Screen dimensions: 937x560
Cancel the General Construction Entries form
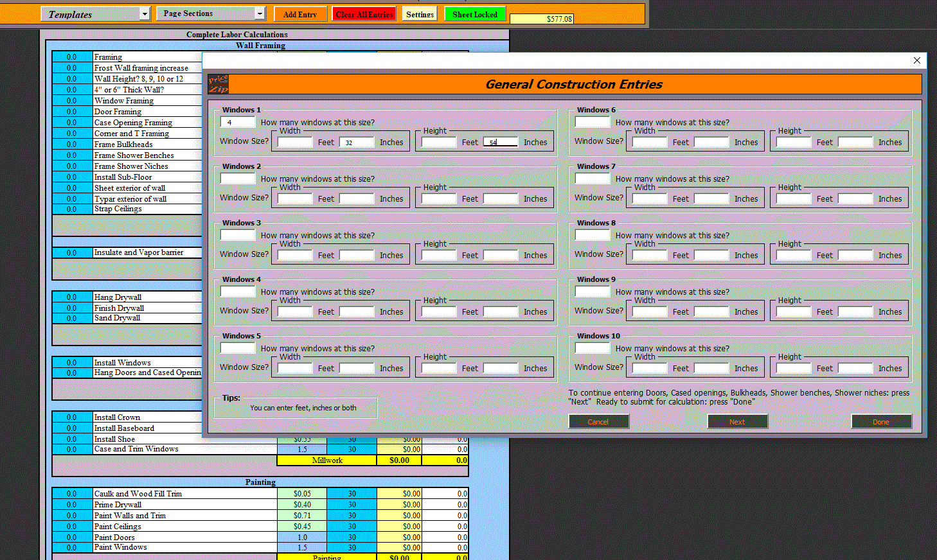(598, 421)
